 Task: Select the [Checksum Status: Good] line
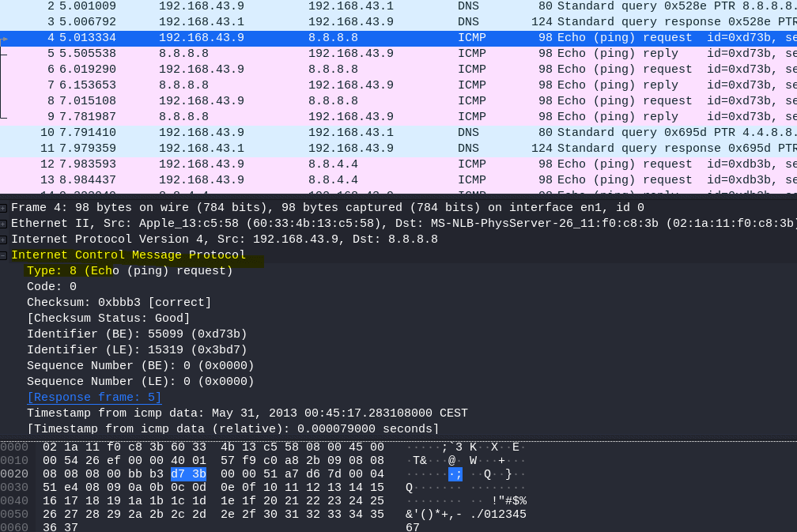tap(108, 318)
